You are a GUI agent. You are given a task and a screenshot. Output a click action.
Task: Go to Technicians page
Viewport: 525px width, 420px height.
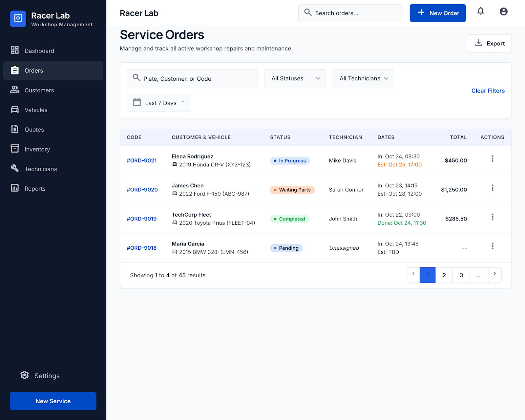point(53,169)
